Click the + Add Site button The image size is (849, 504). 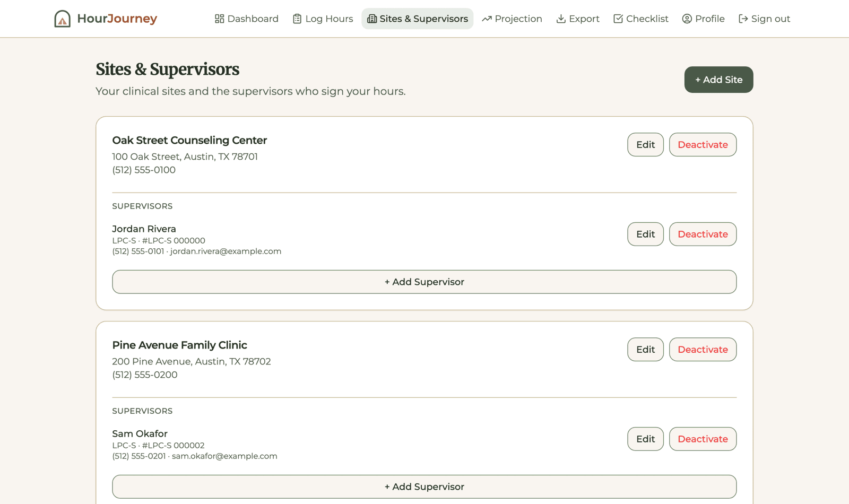point(718,80)
